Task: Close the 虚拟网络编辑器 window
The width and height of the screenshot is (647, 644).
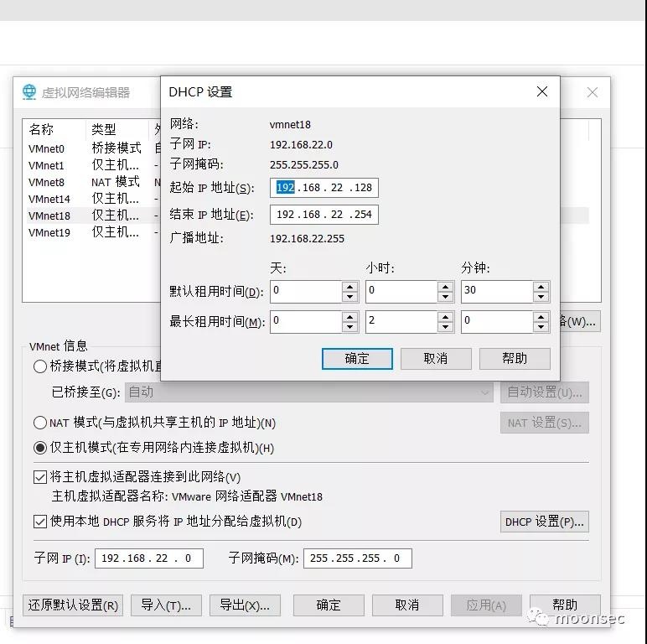Action: (x=593, y=92)
